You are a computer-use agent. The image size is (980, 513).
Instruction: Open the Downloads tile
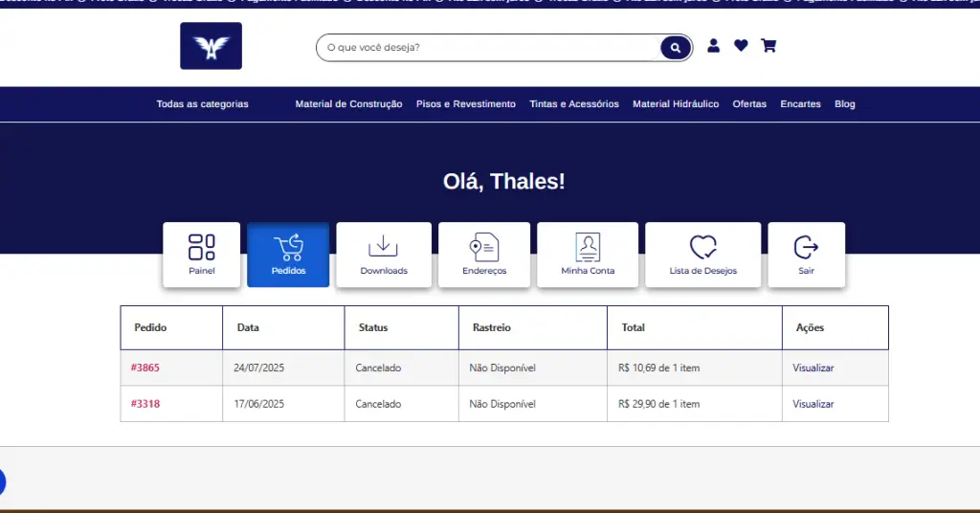point(383,255)
